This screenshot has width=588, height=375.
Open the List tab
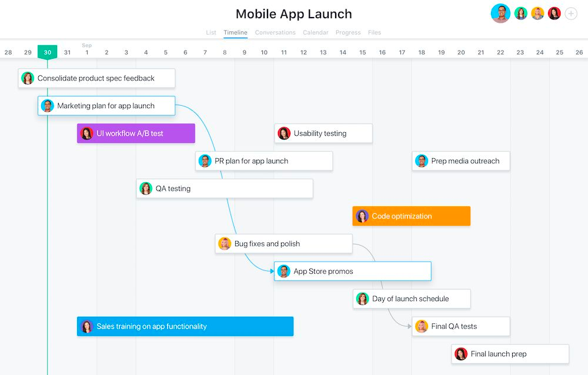211,33
